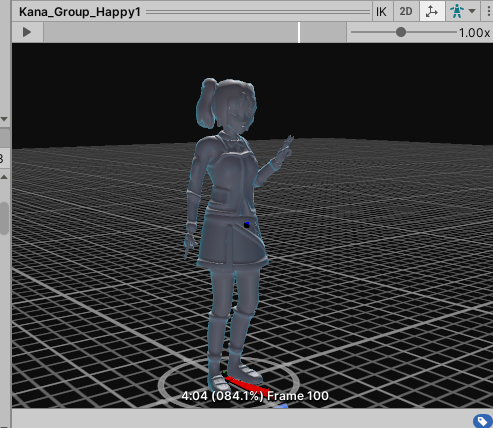
Task: Open the avatar selection dropdown arrow
Action: pyautogui.click(x=472, y=11)
